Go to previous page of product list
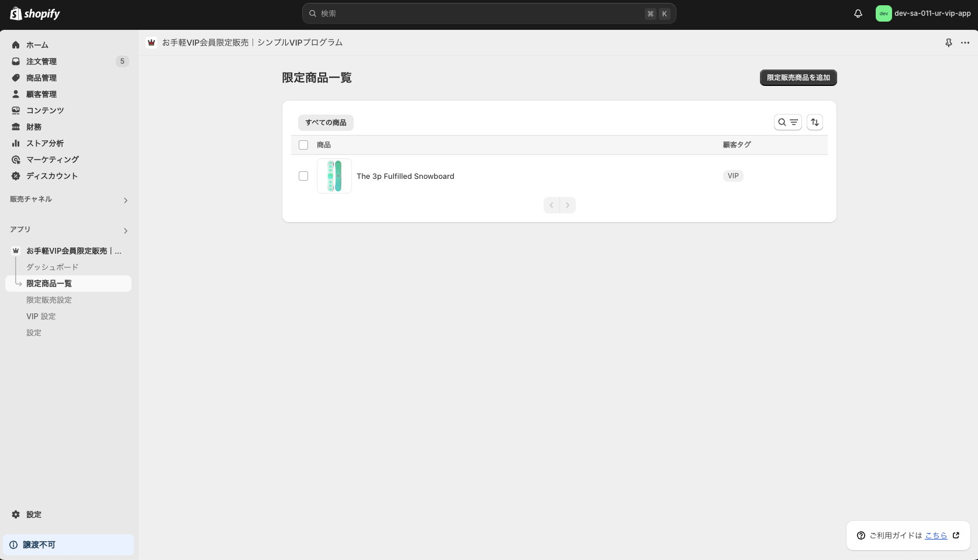 pyautogui.click(x=551, y=205)
